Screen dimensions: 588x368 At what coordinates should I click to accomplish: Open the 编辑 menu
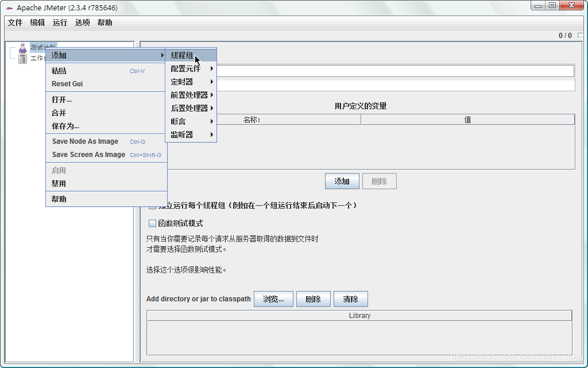37,22
